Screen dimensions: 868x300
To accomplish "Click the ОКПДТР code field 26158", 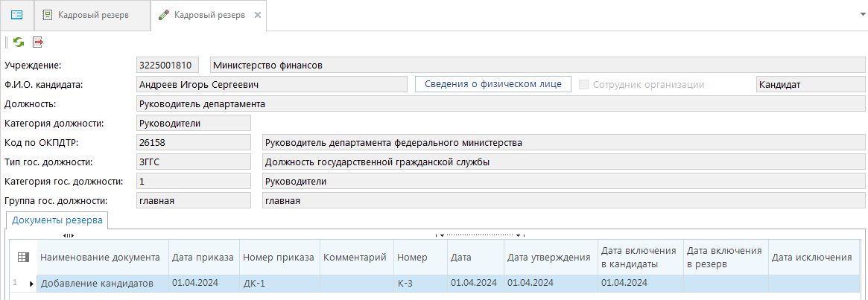I will [x=193, y=143].
